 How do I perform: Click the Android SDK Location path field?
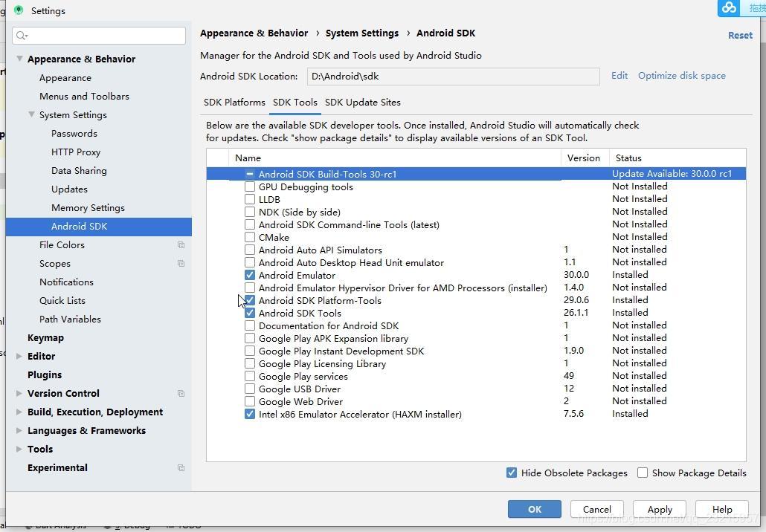click(454, 76)
